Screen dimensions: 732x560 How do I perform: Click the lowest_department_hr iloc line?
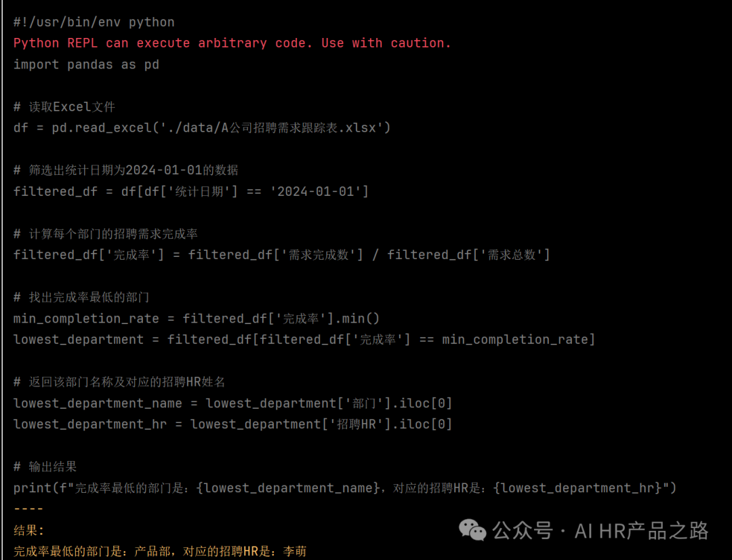click(x=232, y=424)
